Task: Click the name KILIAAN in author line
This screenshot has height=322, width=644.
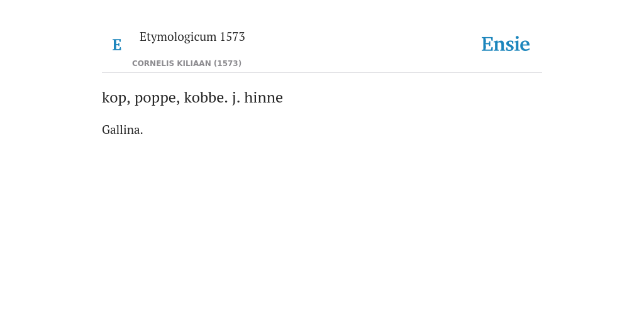Action: pos(195,64)
